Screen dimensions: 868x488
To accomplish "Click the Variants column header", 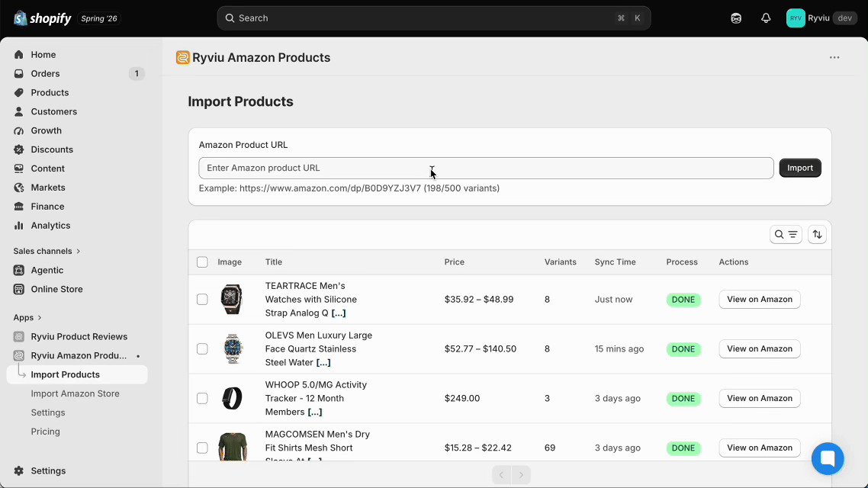I will [560, 262].
